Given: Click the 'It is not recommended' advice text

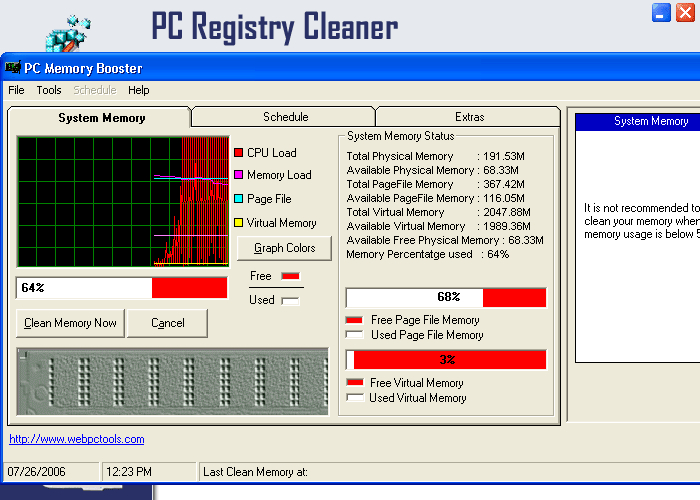Looking at the screenshot, I should [x=642, y=221].
